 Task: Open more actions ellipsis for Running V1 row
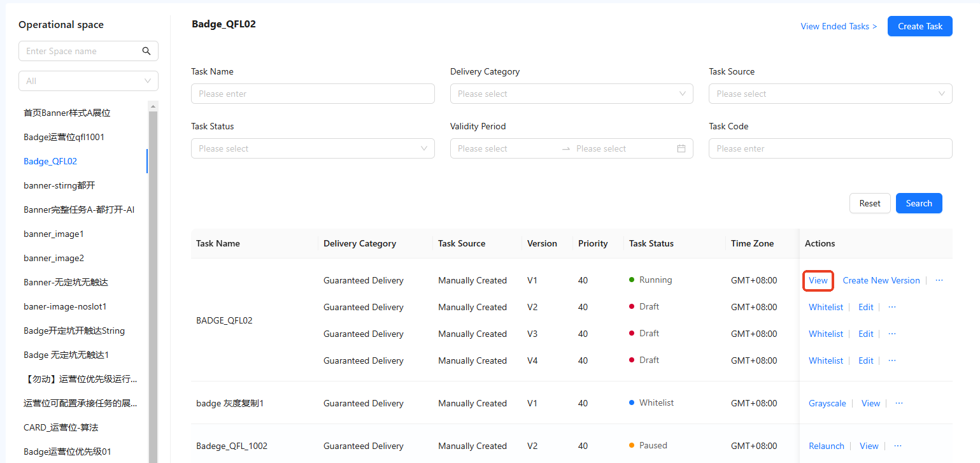[939, 280]
